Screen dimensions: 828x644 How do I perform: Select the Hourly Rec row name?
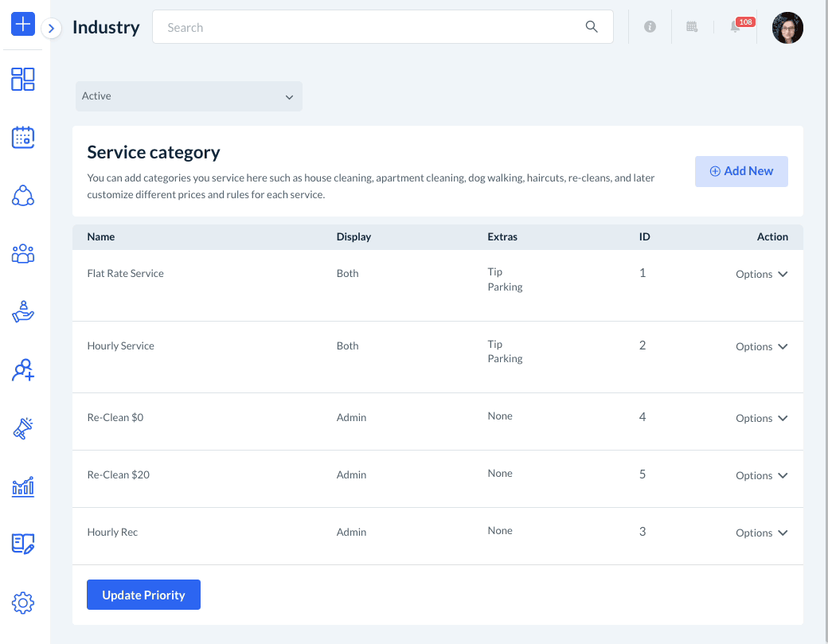pyautogui.click(x=112, y=532)
